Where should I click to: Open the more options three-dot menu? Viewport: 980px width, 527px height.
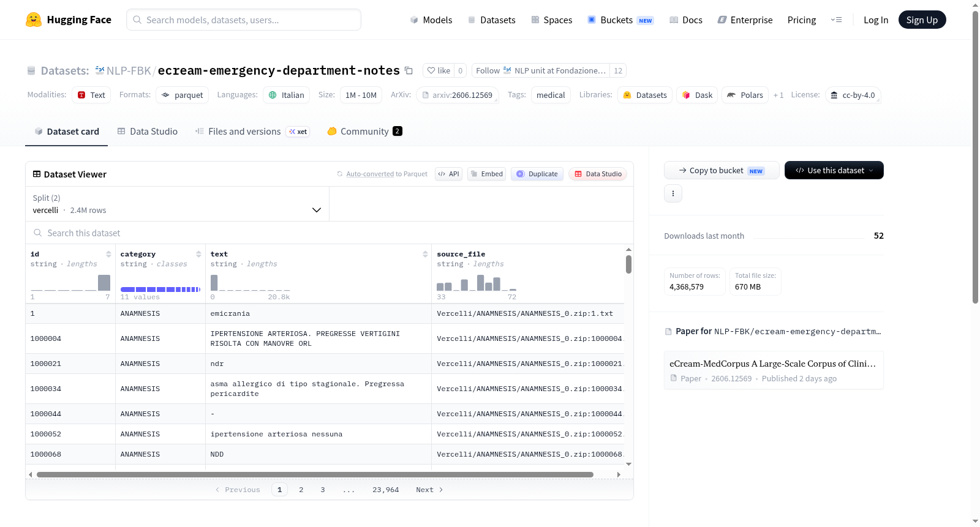pyautogui.click(x=673, y=193)
